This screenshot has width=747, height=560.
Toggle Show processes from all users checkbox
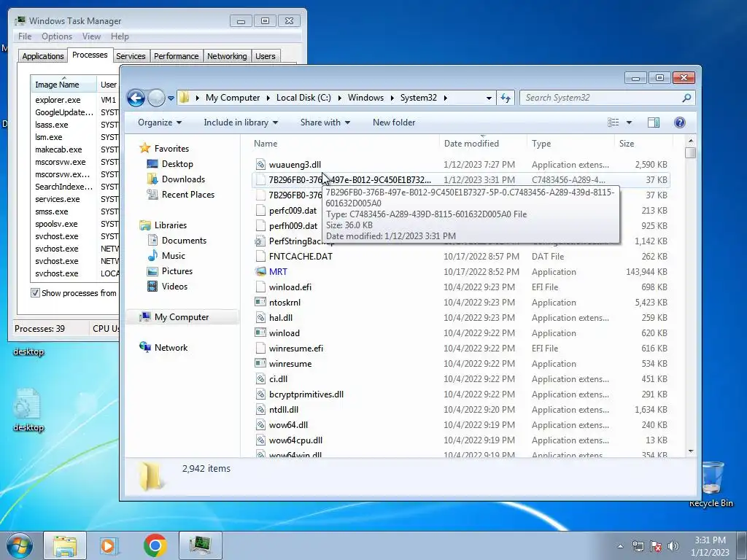(x=35, y=293)
